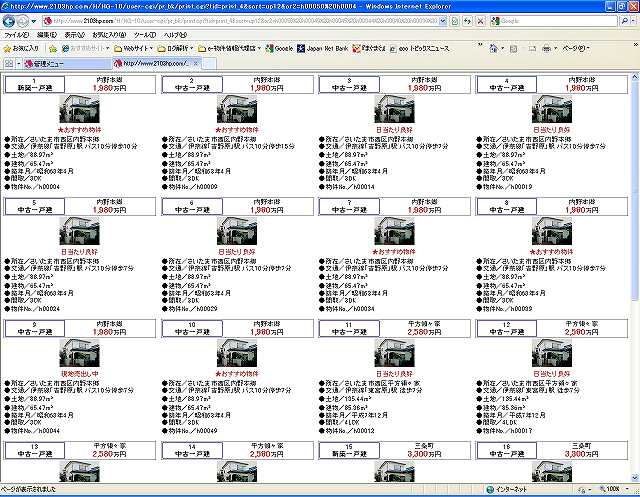The image size is (640, 497).
Task: Switch to the 管理メニュー tab
Action: pyautogui.click(x=67, y=64)
